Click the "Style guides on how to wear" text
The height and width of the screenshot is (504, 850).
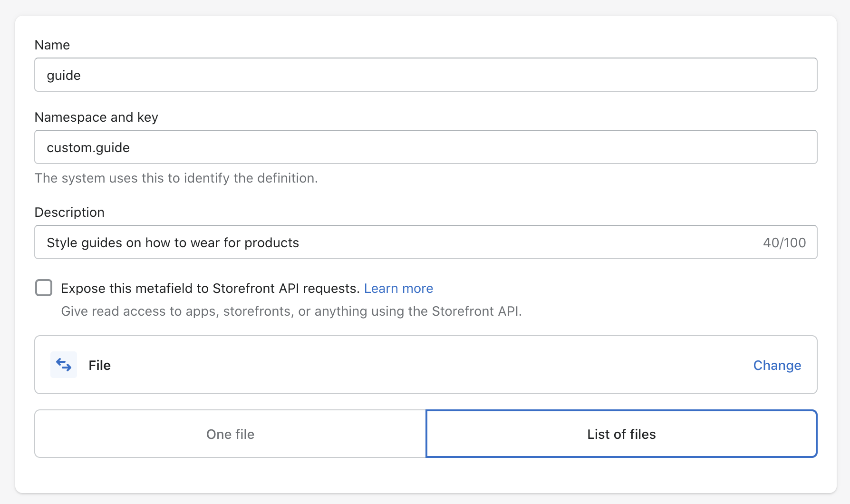(173, 242)
